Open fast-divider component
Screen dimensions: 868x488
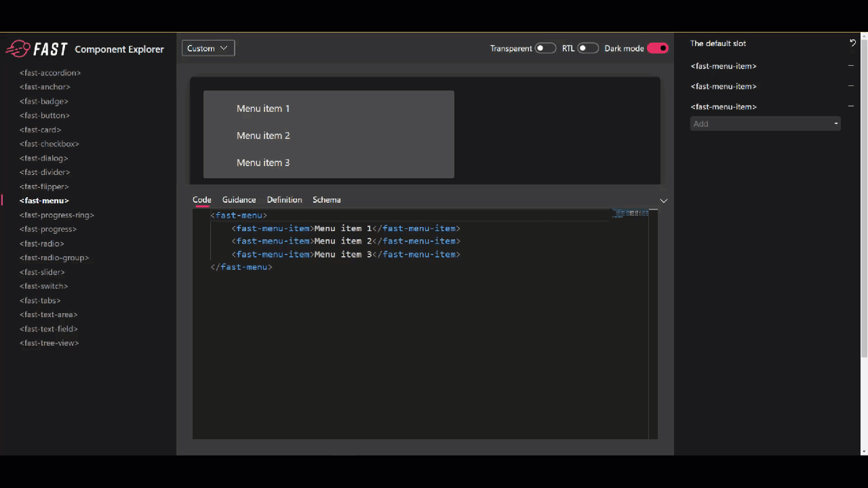coord(45,172)
